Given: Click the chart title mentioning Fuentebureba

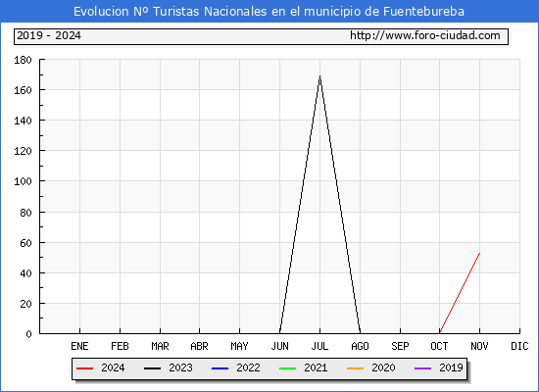Looking at the screenshot, I should (269, 12).
